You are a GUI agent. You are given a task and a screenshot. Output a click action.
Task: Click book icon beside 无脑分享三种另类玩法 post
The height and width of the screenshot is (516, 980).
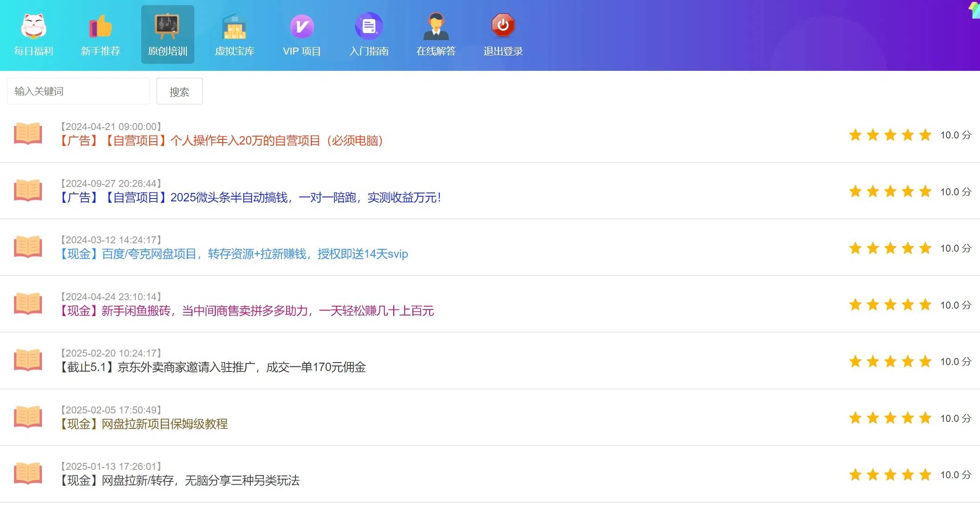coord(28,474)
